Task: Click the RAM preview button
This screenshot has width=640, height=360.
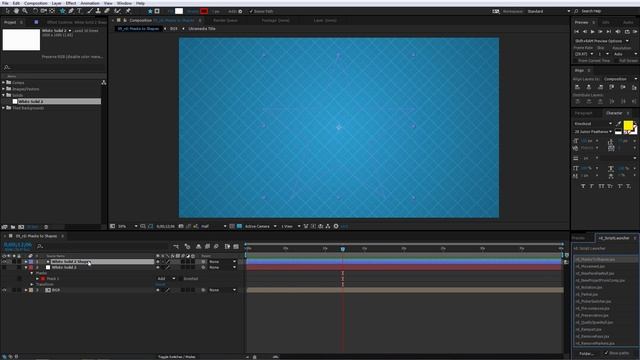Action: click(x=635, y=31)
